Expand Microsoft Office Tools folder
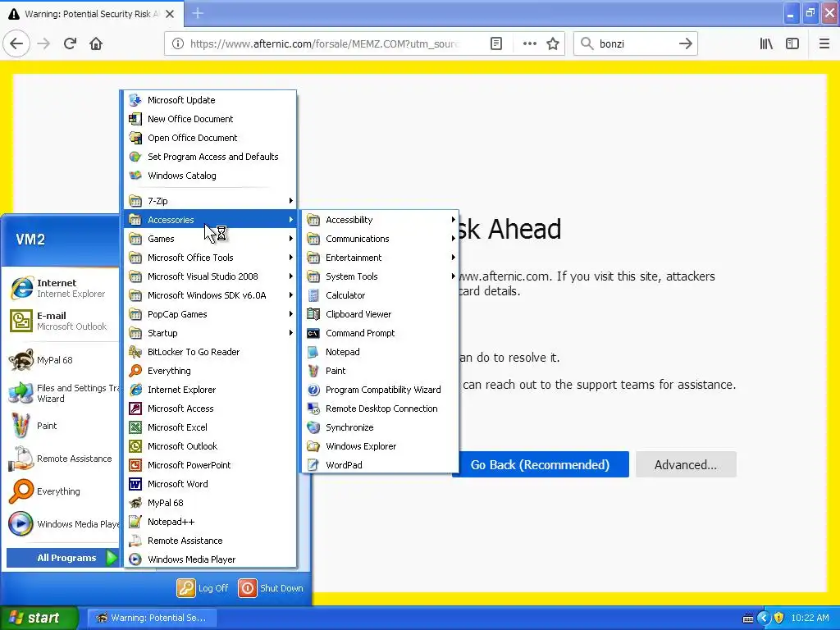This screenshot has height=630, width=840. pos(210,258)
